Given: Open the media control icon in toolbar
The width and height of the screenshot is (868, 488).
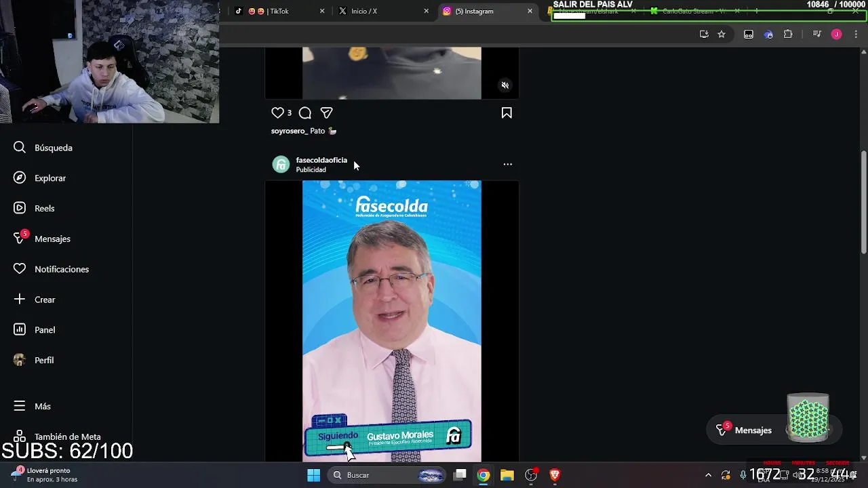Looking at the screenshot, I should click(x=816, y=34).
